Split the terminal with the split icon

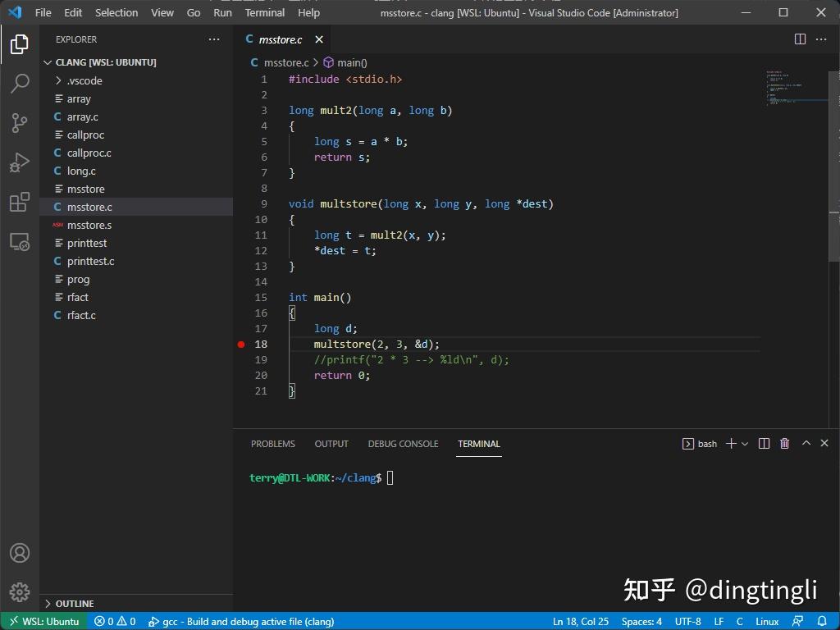click(x=764, y=443)
